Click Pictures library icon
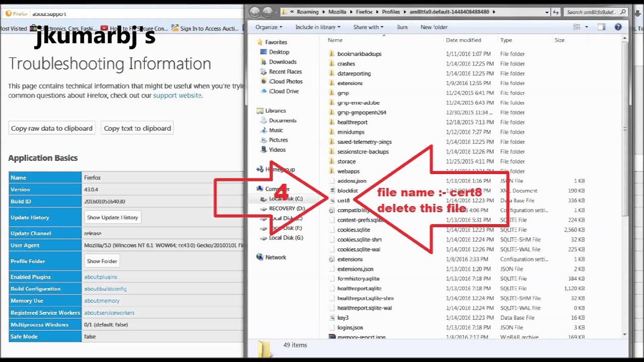644x362 pixels. pyautogui.click(x=264, y=140)
